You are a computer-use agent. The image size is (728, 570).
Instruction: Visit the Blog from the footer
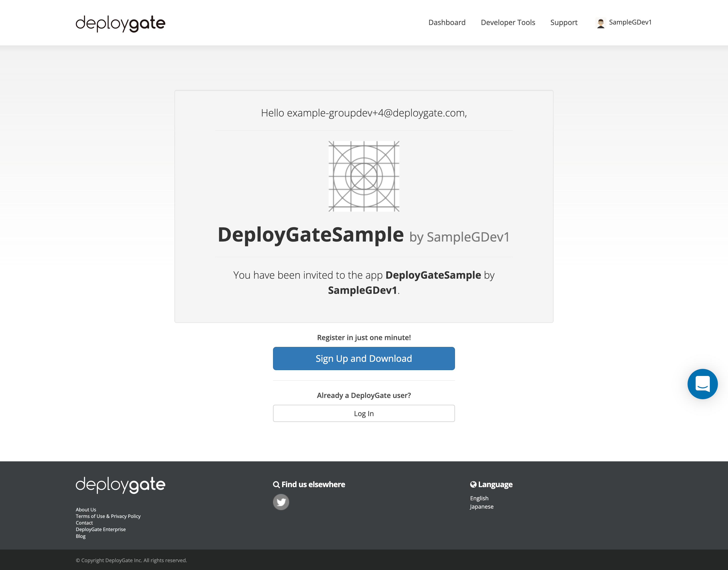80,536
